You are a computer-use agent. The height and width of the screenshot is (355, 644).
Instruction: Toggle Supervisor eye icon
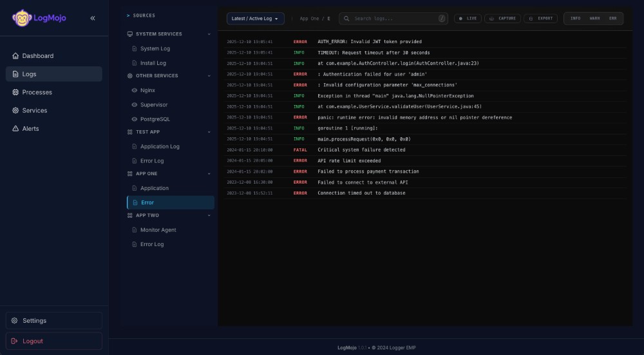(135, 105)
